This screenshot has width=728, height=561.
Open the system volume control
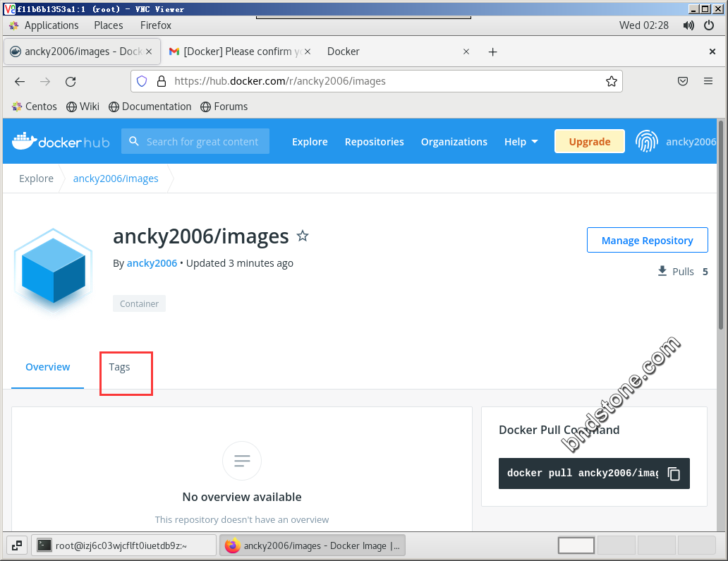point(688,25)
